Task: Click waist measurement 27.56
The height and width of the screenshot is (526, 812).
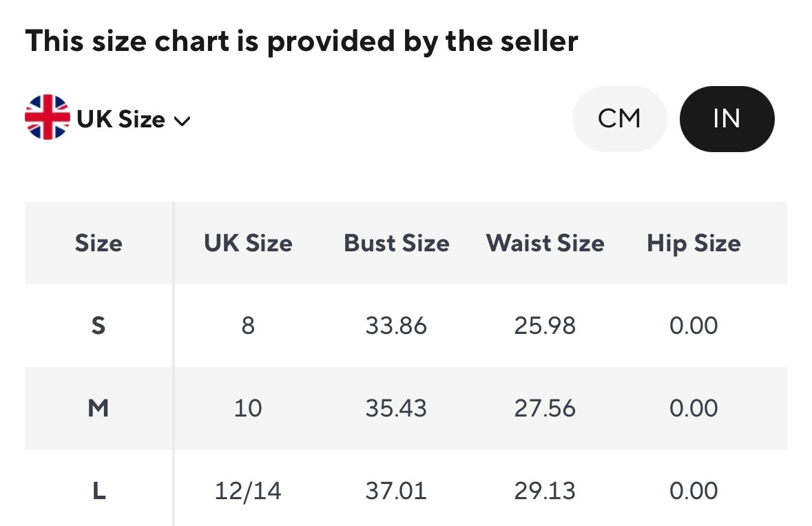Action: [x=544, y=408]
